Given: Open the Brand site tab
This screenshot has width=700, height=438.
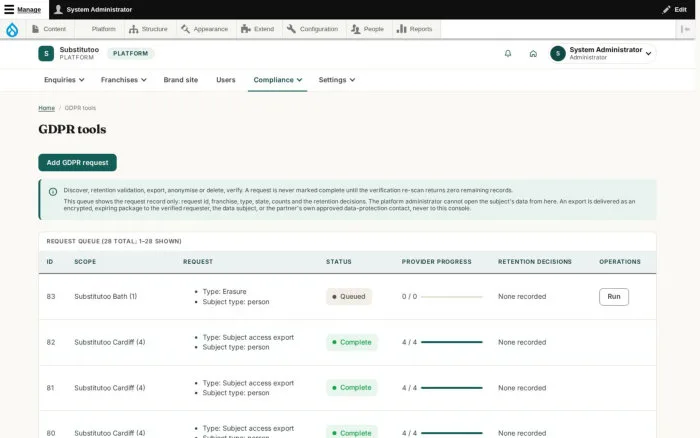Looking at the screenshot, I should [x=181, y=80].
